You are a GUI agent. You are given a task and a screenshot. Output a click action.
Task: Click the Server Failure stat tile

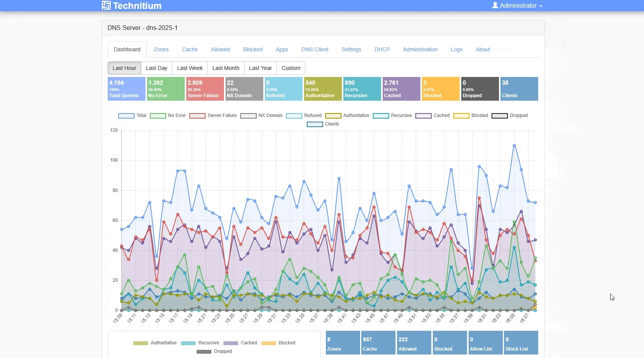(205, 89)
